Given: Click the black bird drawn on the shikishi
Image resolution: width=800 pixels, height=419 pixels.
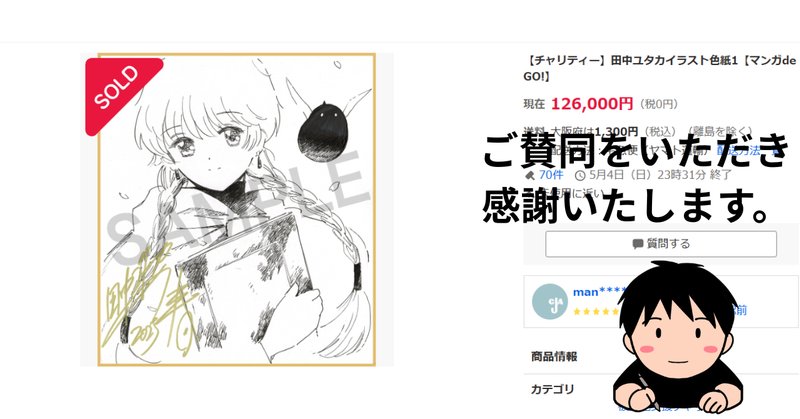Looking at the screenshot, I should click(321, 132).
